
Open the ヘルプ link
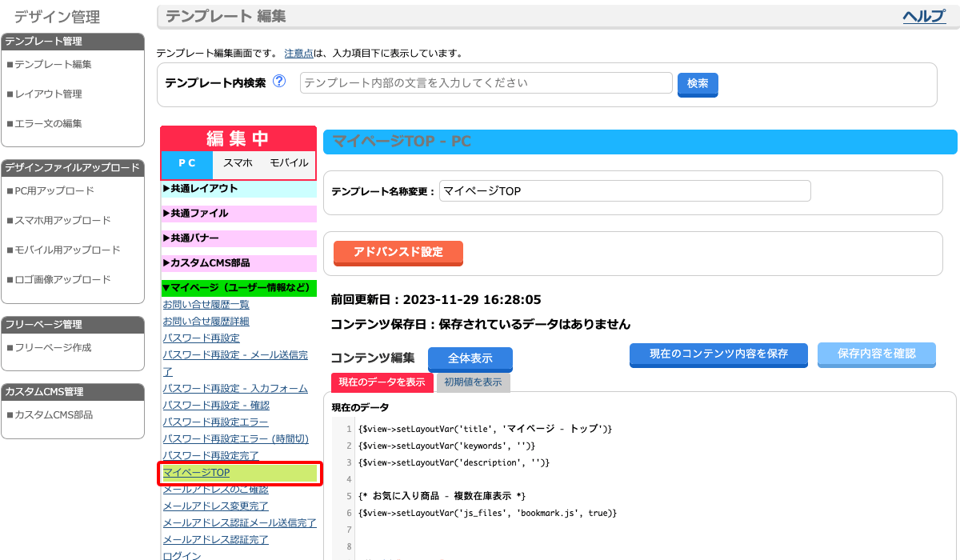(924, 17)
